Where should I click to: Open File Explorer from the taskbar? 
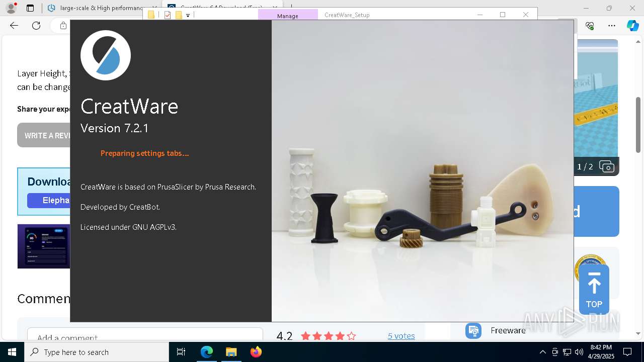(231, 352)
